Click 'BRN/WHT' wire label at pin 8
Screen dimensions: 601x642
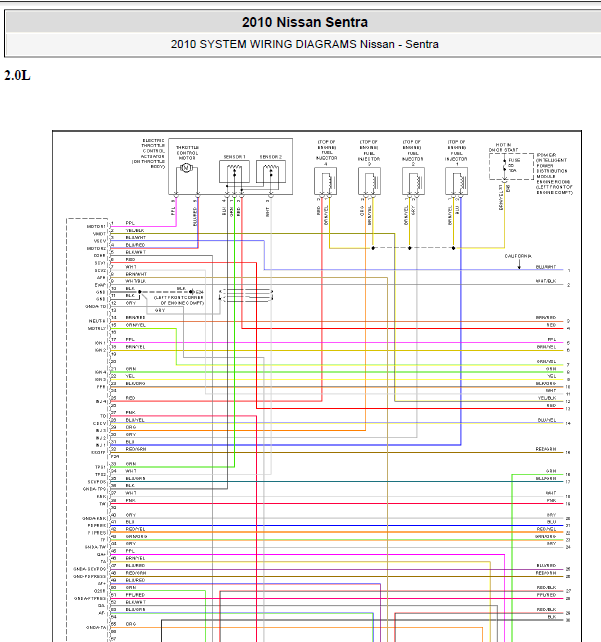136,274
